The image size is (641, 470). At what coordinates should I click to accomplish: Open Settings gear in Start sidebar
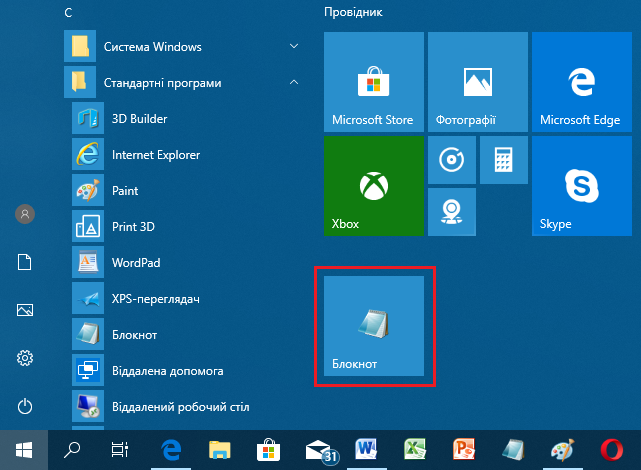click(x=25, y=358)
